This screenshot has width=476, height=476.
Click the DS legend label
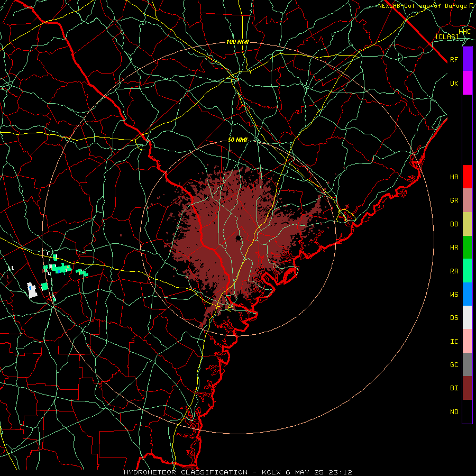pos(454,318)
